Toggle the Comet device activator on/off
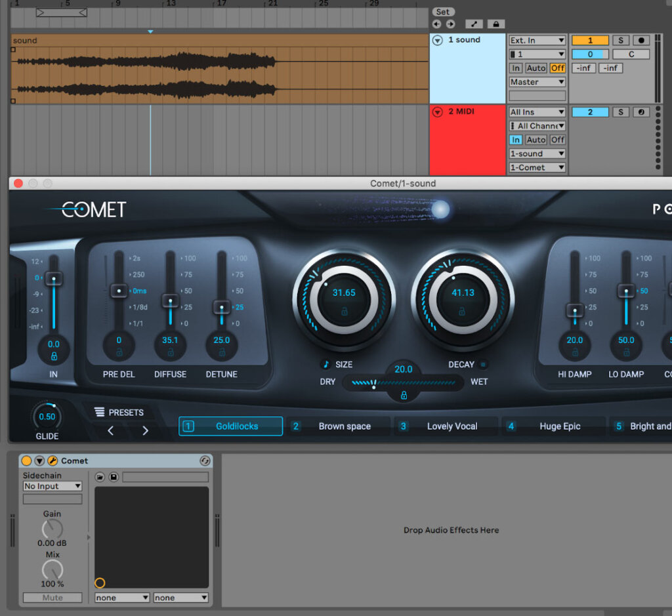The image size is (672, 616). pyautogui.click(x=27, y=461)
